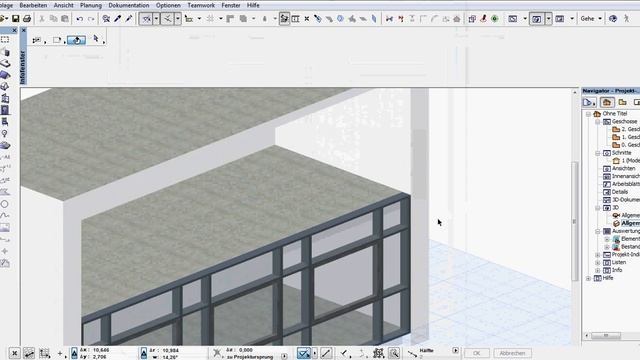
Task: Toggle the delta X coordinate lock icon
Action: tap(74, 353)
